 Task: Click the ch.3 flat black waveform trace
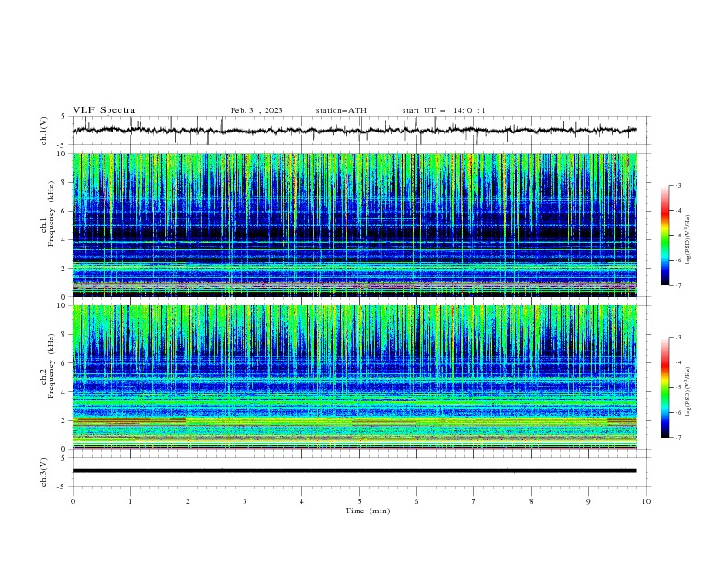coord(354,471)
